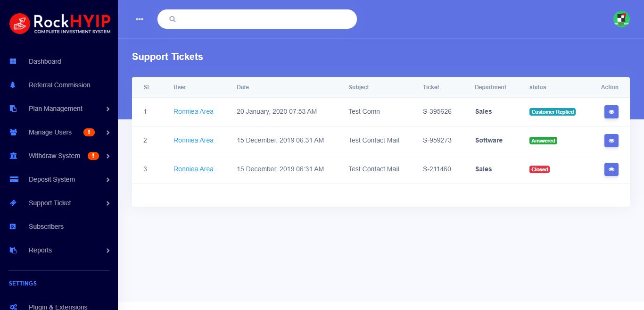Expand the Plan Management submenu arrow
644x310 pixels.
pos(108,109)
